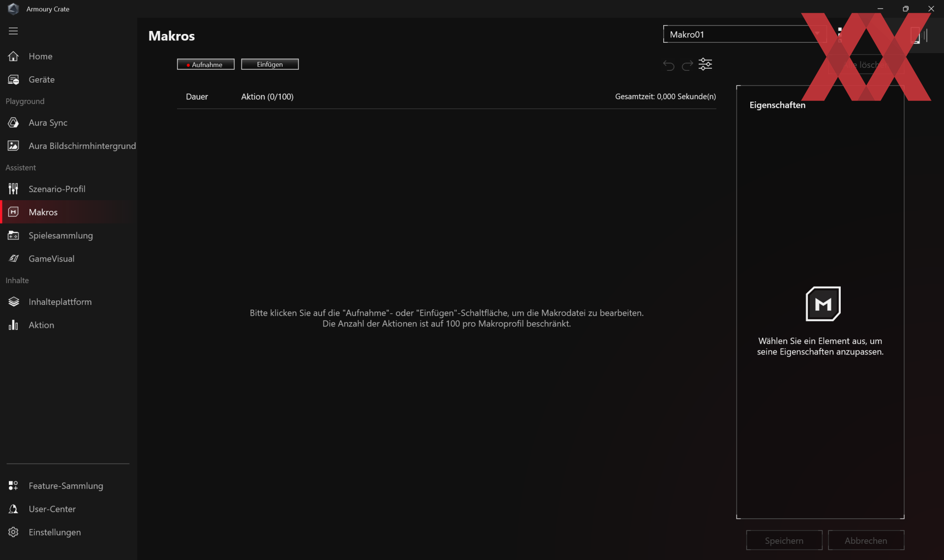This screenshot has height=560, width=944.
Task: Click the Inhalteplattform layers icon
Action: point(13,302)
